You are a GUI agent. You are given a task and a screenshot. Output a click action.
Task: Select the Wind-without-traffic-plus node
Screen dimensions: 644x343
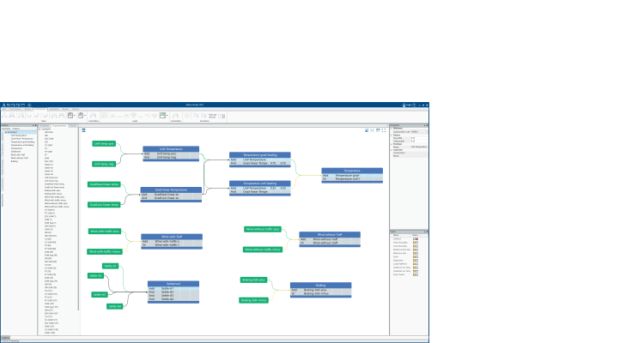[x=263, y=229]
